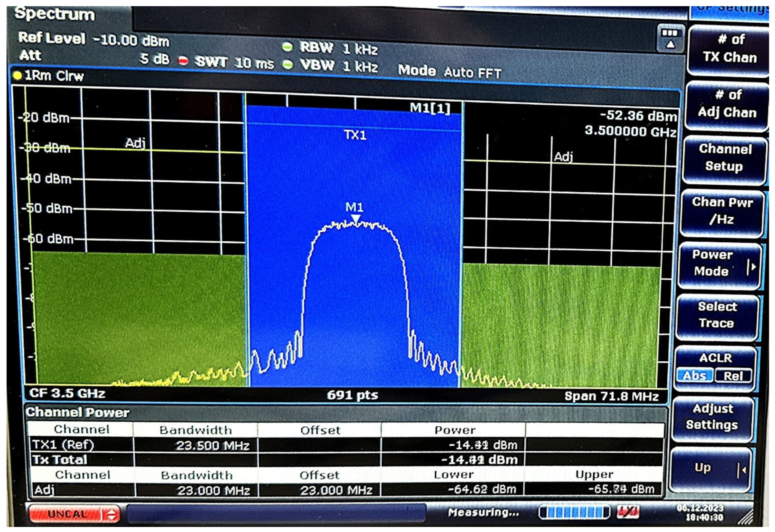
Task: Click the green RBW status dot
Action: [288, 47]
